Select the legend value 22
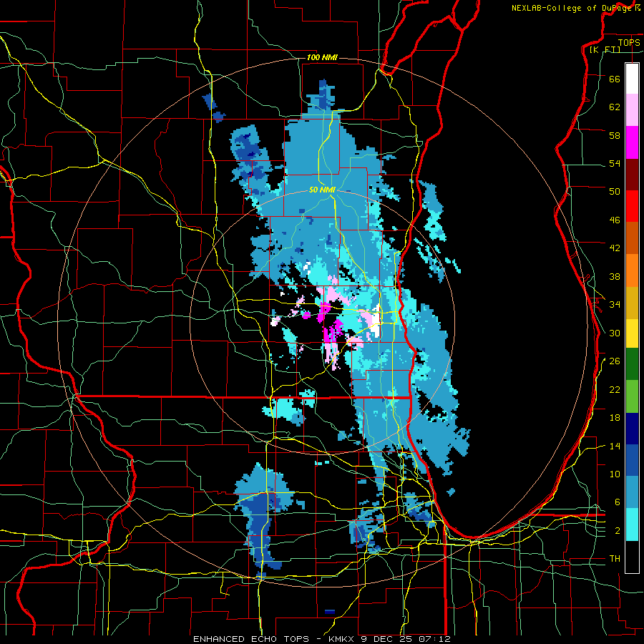The image size is (644, 644). [615, 390]
